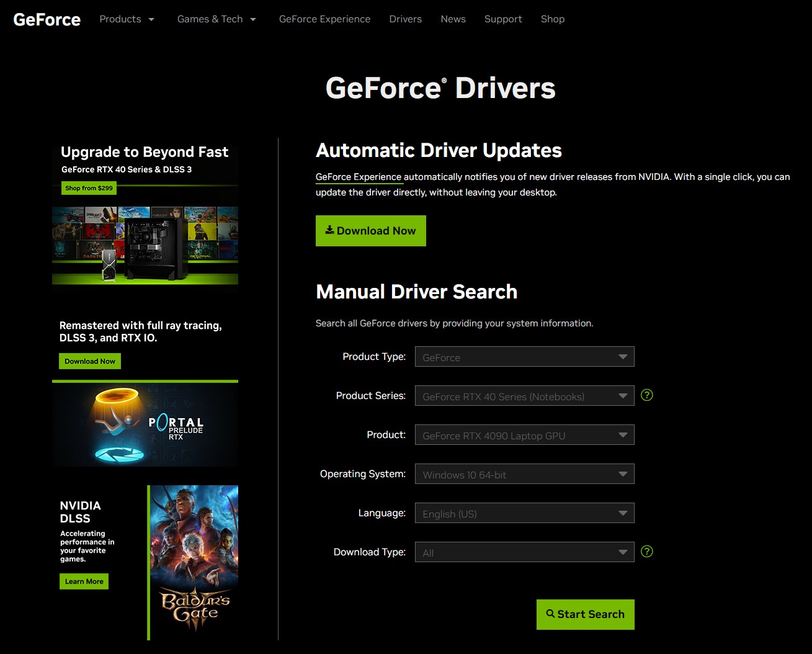812x654 pixels.
Task: Open the Drivers nav item
Action: [405, 19]
